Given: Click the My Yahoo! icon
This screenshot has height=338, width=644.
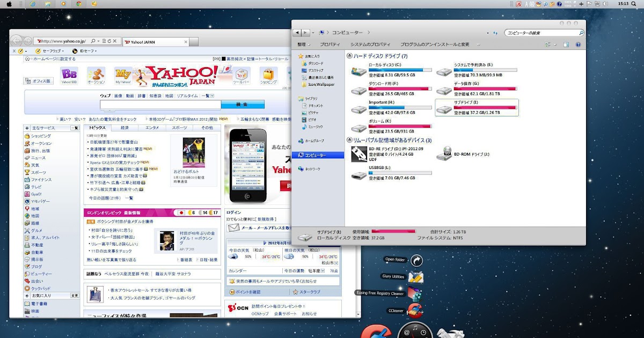Looking at the screenshot, I should click(x=123, y=76).
